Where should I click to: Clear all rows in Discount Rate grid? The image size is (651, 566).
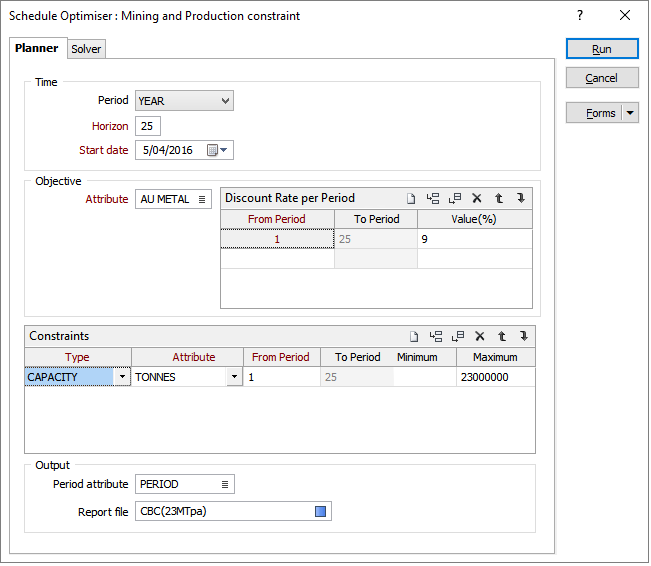click(411, 198)
